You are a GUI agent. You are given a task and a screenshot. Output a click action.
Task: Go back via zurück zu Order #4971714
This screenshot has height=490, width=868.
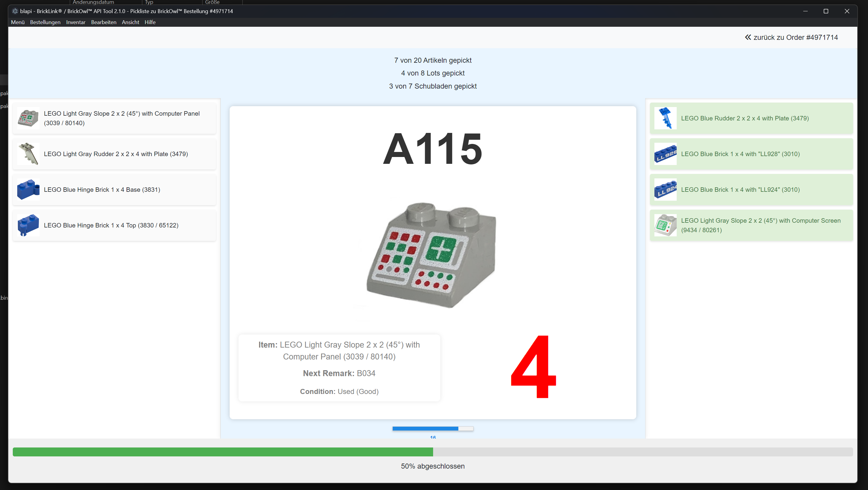pyautogui.click(x=791, y=37)
